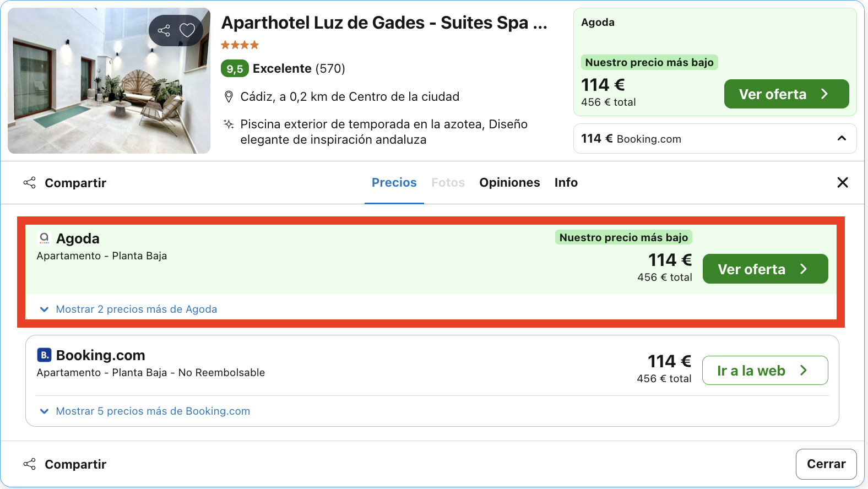Switch to the Info tab
868x489 pixels.
(566, 182)
